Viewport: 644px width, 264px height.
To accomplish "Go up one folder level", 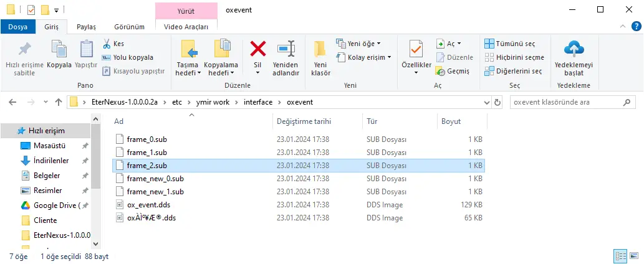I will click(59, 102).
